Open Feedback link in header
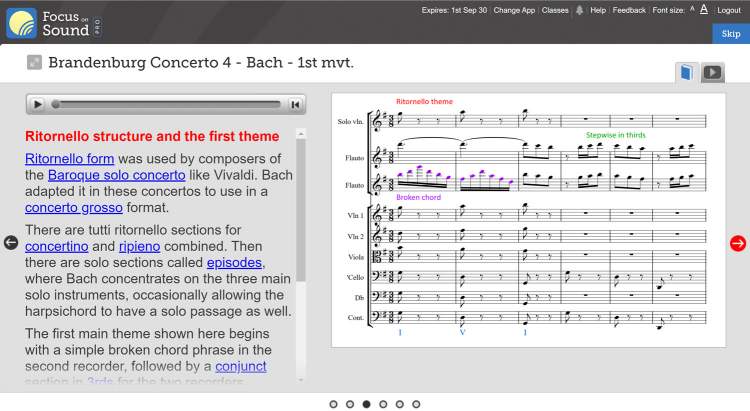This screenshot has height=411, width=750. tap(629, 10)
